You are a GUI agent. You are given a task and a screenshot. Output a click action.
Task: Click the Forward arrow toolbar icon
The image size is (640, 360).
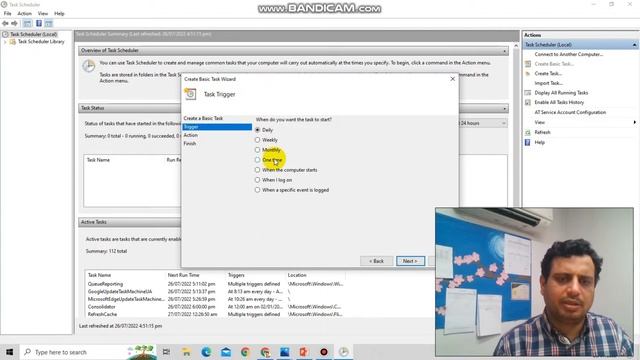pyautogui.click(x=15, y=23)
